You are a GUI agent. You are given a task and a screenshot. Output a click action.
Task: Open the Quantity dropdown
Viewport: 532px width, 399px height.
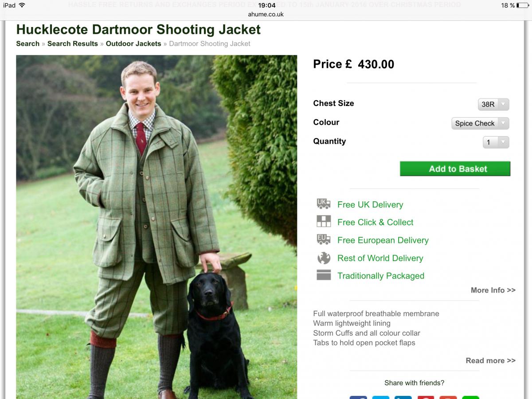tap(496, 142)
